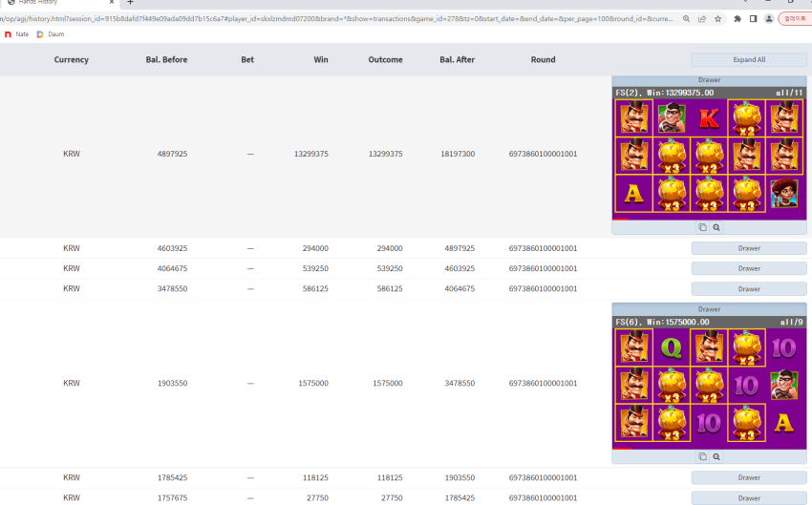This screenshot has width=812, height=505.
Task: Click the Bal. After column header
Action: tap(457, 59)
